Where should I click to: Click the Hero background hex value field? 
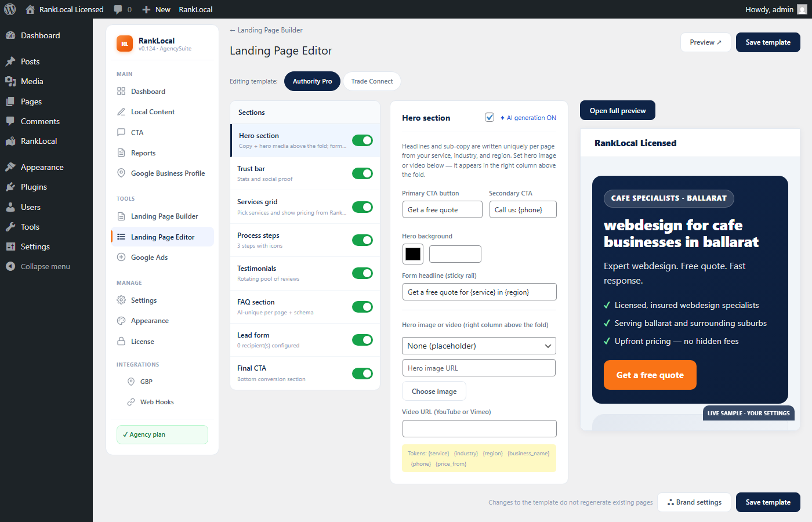(455, 254)
